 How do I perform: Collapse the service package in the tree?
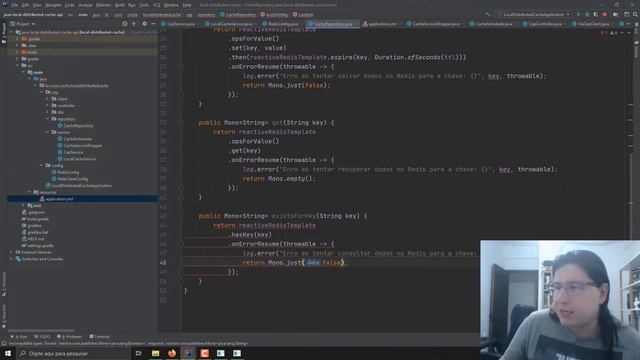coord(47,132)
